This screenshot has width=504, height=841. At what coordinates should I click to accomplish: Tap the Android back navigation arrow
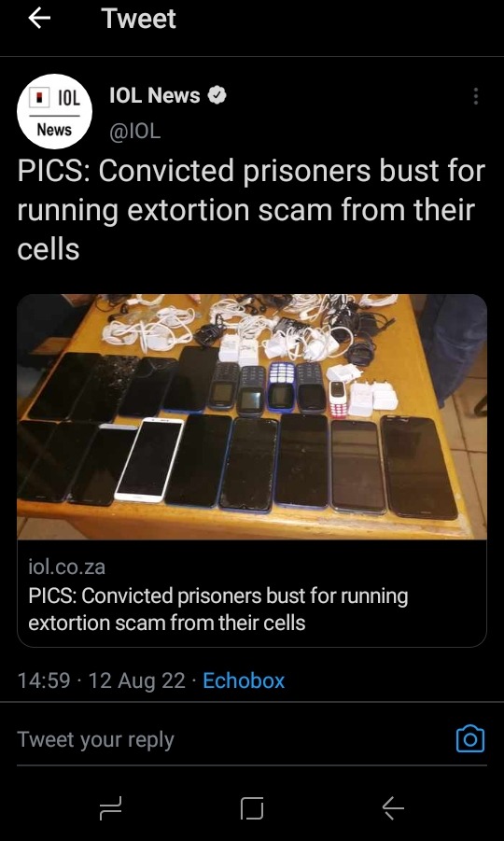pos(393,808)
